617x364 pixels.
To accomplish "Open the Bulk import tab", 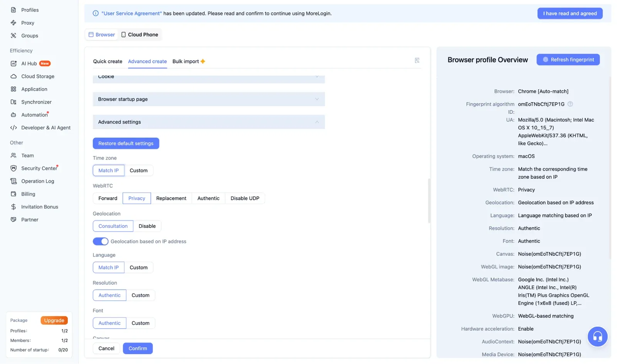I will click(x=189, y=61).
